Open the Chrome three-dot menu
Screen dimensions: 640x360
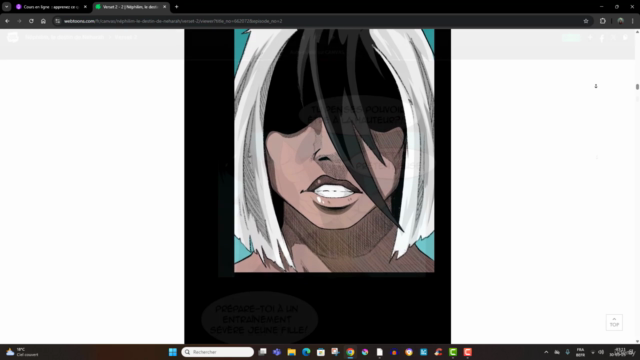[x=633, y=21]
